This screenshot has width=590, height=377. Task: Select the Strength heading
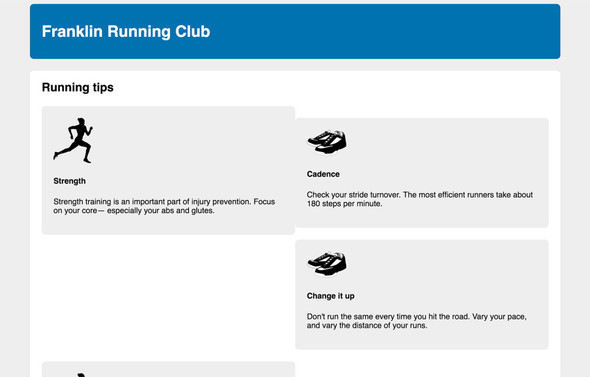point(70,181)
